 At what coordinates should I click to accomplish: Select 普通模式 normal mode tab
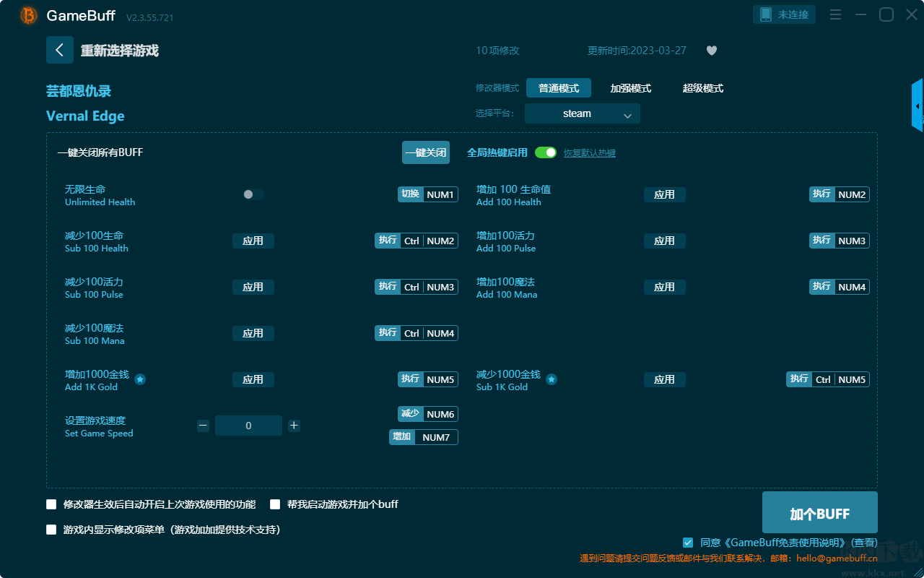point(559,88)
